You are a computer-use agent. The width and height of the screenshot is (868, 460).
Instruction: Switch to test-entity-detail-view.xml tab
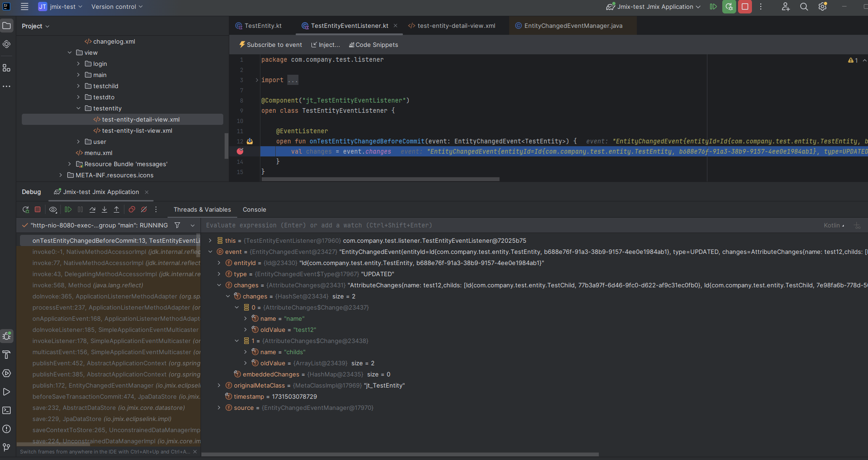tap(452, 26)
